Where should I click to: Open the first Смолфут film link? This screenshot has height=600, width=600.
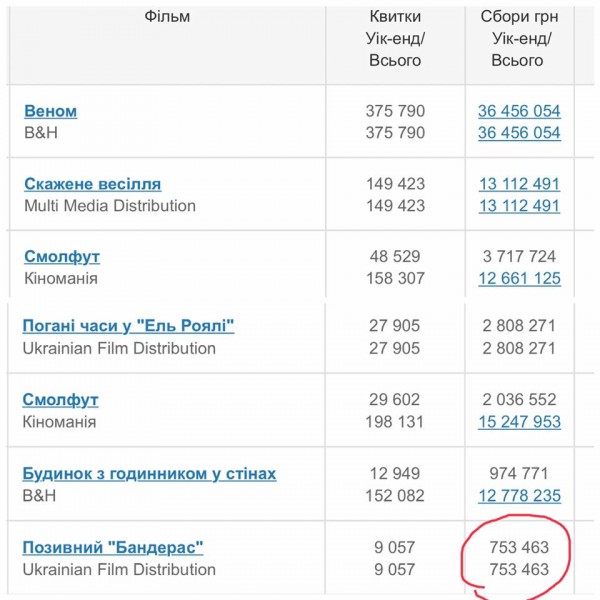click(62, 257)
